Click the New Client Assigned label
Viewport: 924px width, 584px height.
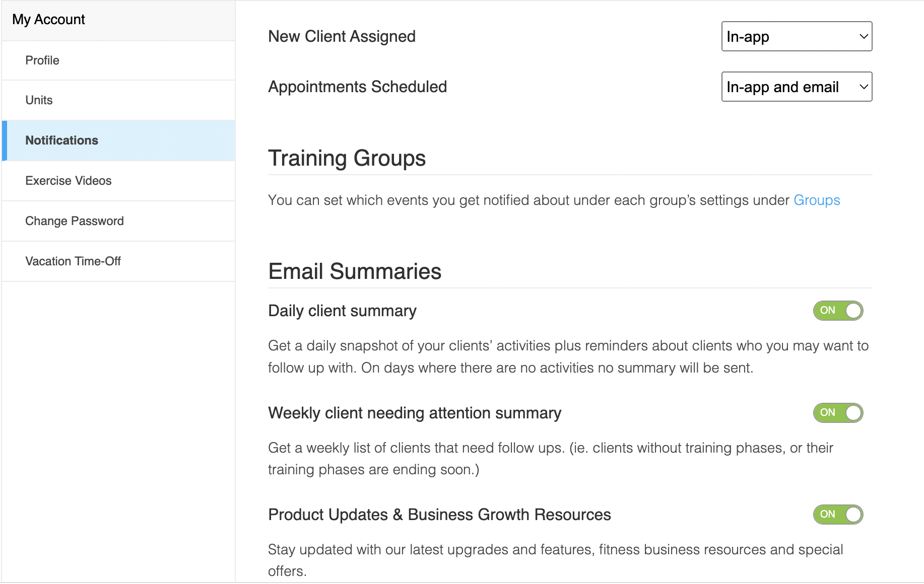(342, 36)
